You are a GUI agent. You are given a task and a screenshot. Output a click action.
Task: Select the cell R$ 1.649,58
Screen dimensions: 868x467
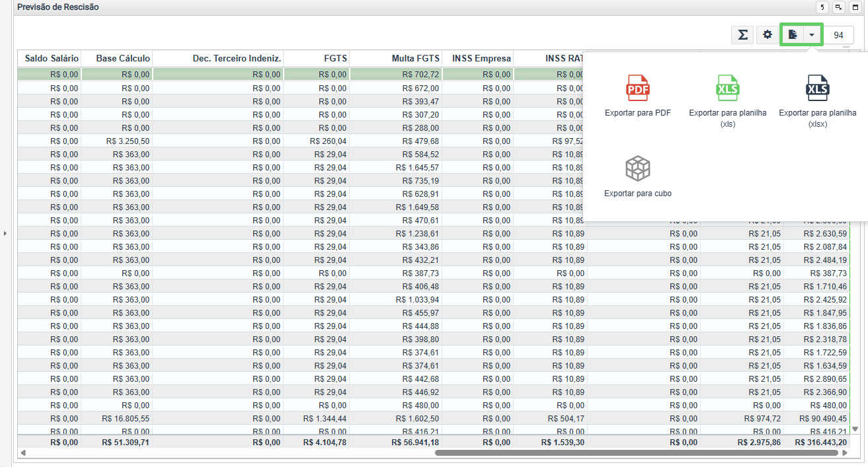tap(396, 207)
